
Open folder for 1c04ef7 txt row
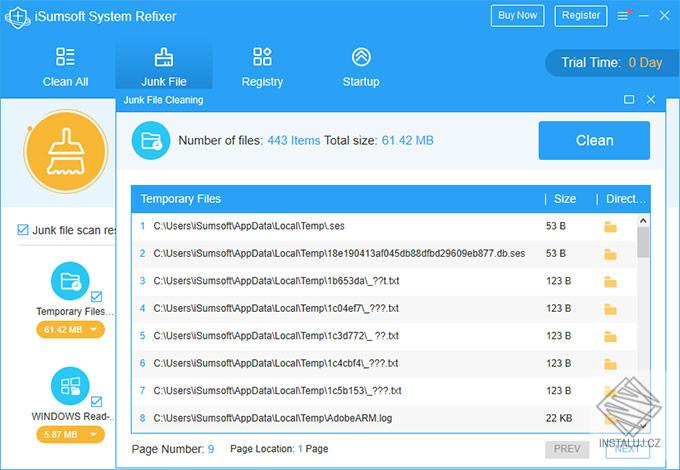tap(610, 309)
